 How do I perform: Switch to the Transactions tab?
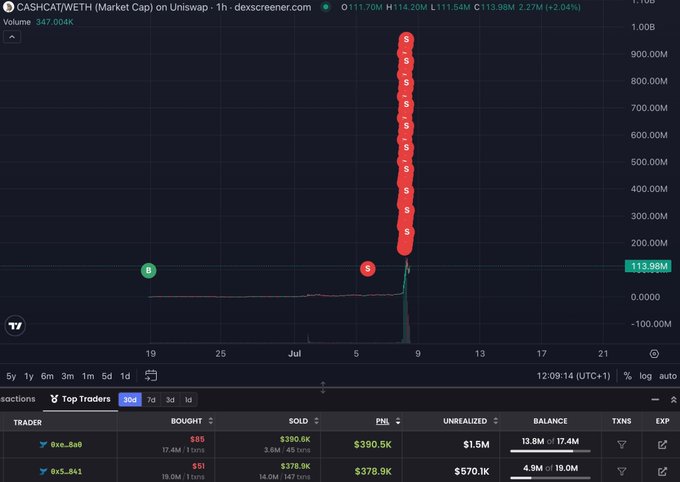18,399
